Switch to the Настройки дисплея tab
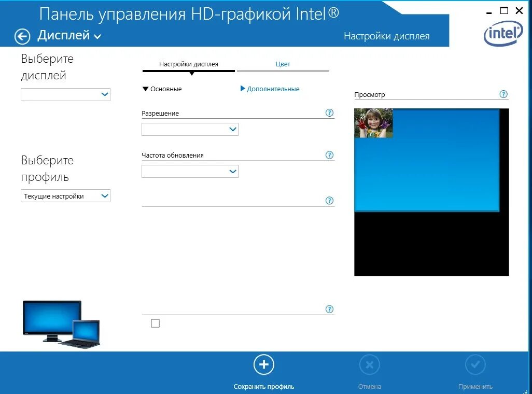 click(189, 64)
